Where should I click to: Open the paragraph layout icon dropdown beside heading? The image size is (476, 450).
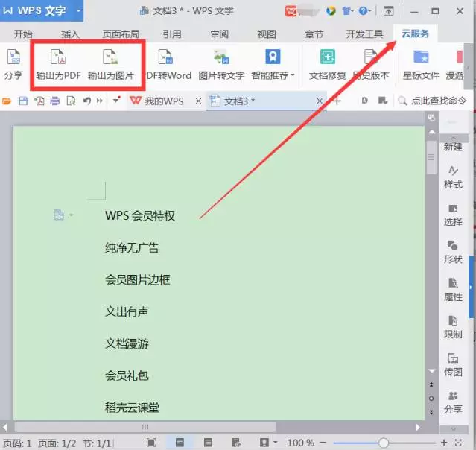click(71, 215)
